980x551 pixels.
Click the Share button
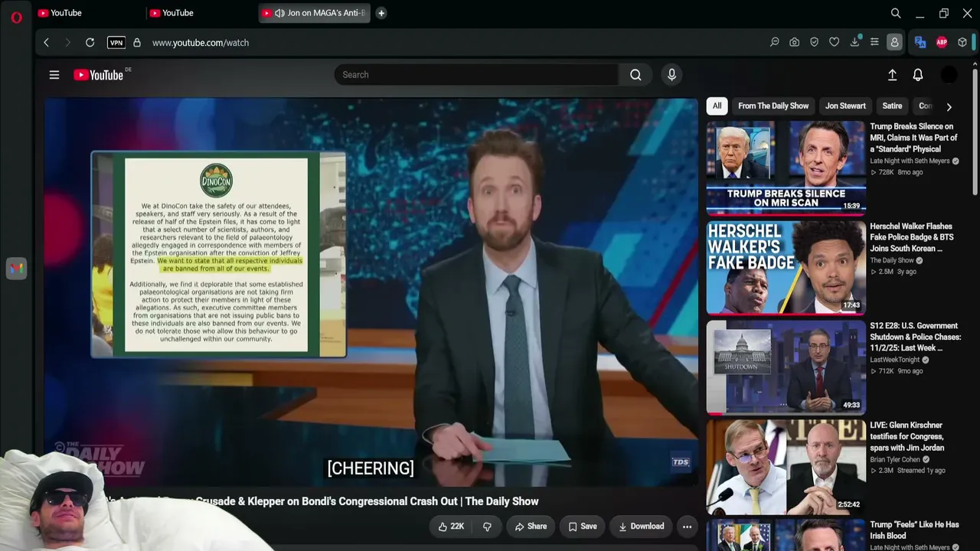click(530, 527)
